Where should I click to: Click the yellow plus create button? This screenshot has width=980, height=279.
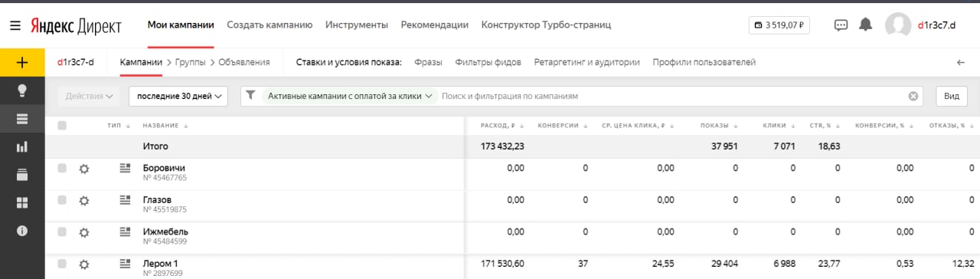click(x=22, y=63)
